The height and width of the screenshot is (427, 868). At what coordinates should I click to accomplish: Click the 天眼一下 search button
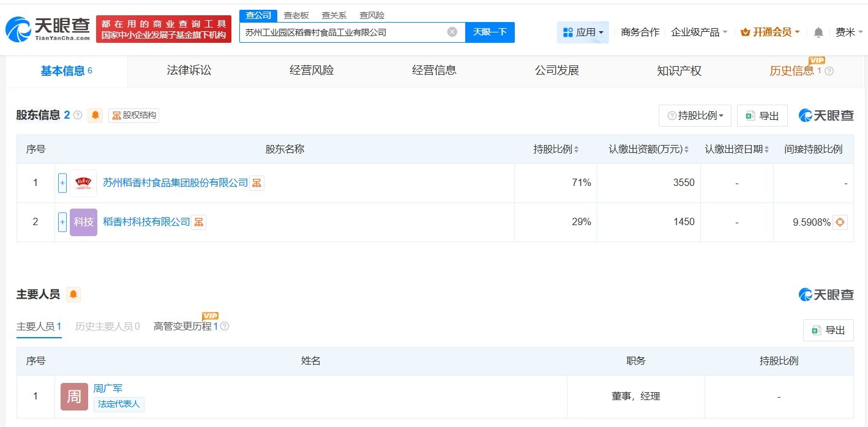pyautogui.click(x=490, y=32)
